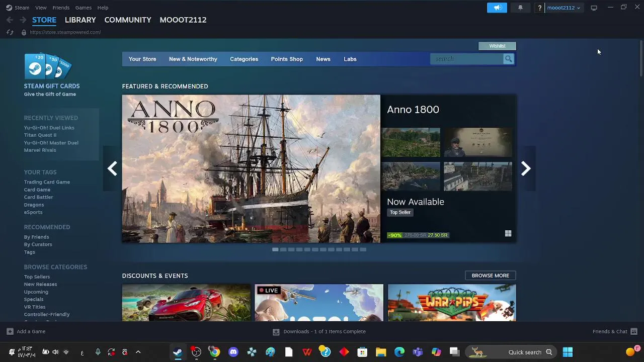Screen dimensions: 644x362
Task: Open the notifications bell
Action: 520,8
